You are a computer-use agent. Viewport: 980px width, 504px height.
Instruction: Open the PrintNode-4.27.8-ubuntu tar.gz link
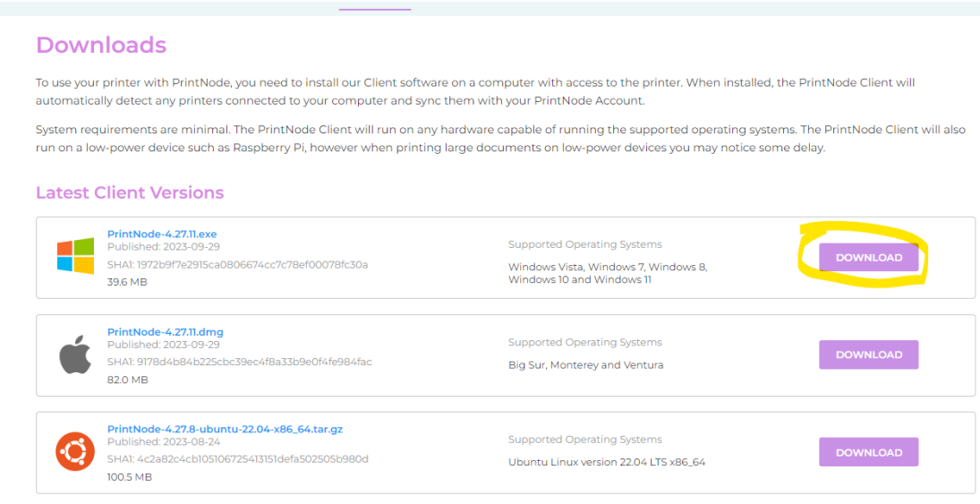click(225, 429)
